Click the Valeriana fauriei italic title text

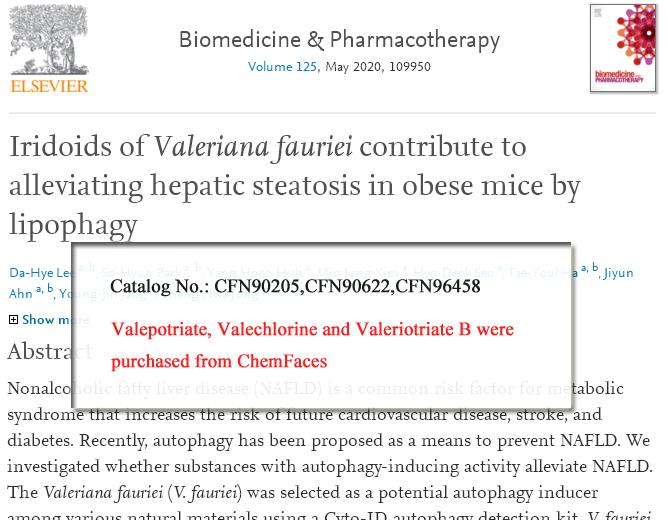coord(253,147)
